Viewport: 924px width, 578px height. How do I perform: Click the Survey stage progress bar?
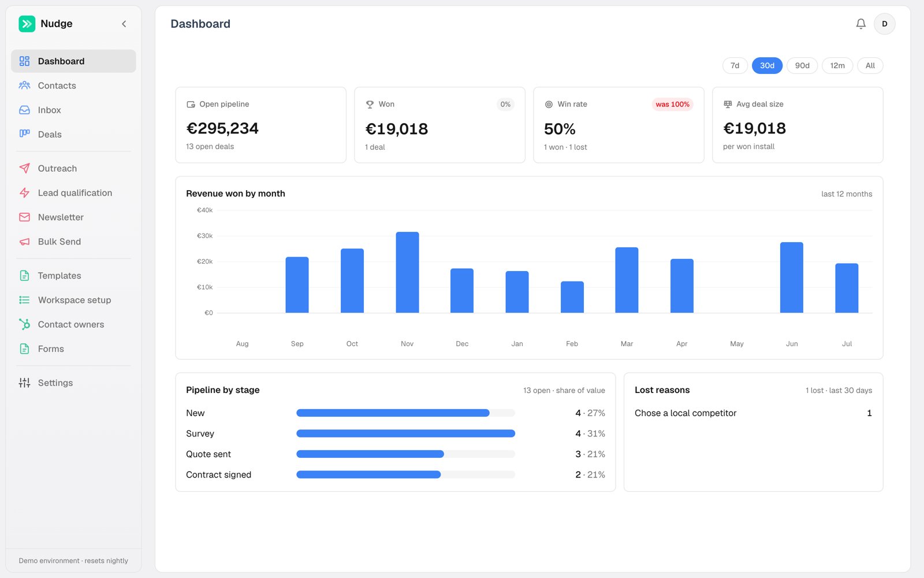coord(405,433)
